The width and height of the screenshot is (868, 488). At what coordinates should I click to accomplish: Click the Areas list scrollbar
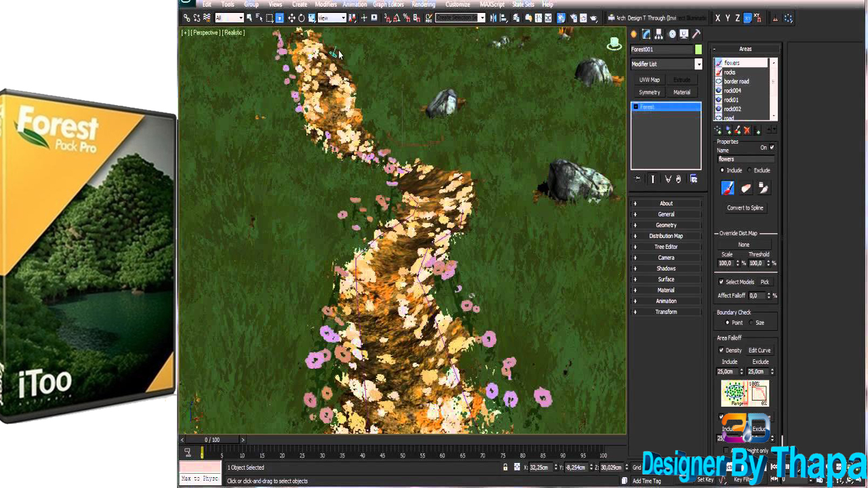point(774,89)
